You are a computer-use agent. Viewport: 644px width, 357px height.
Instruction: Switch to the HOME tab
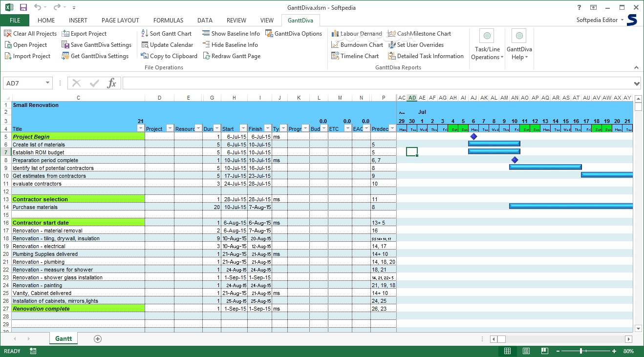tap(46, 21)
